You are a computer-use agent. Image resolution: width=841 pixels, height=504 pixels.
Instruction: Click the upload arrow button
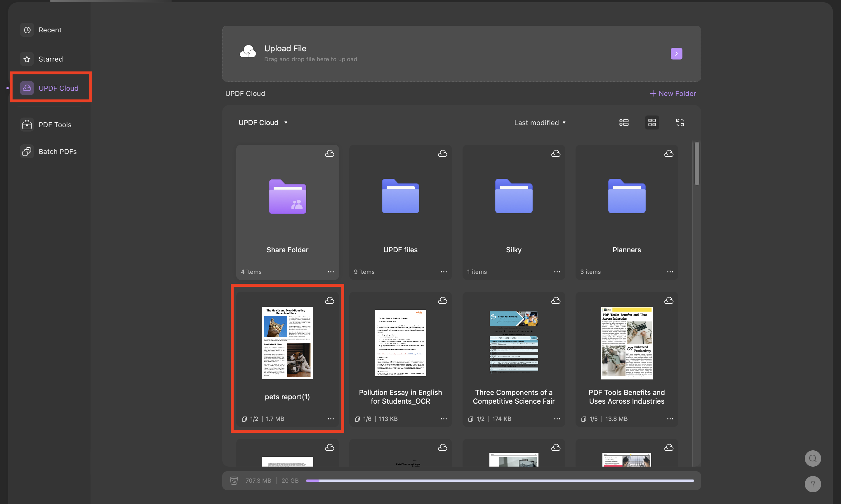pos(676,53)
